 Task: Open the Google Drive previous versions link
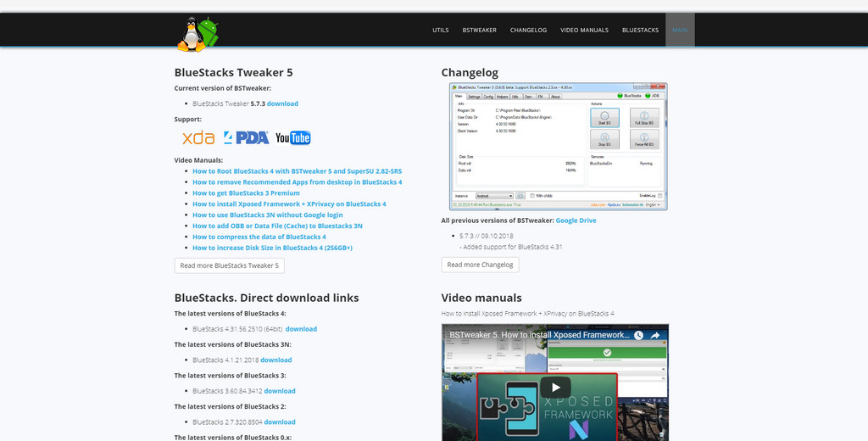(576, 220)
